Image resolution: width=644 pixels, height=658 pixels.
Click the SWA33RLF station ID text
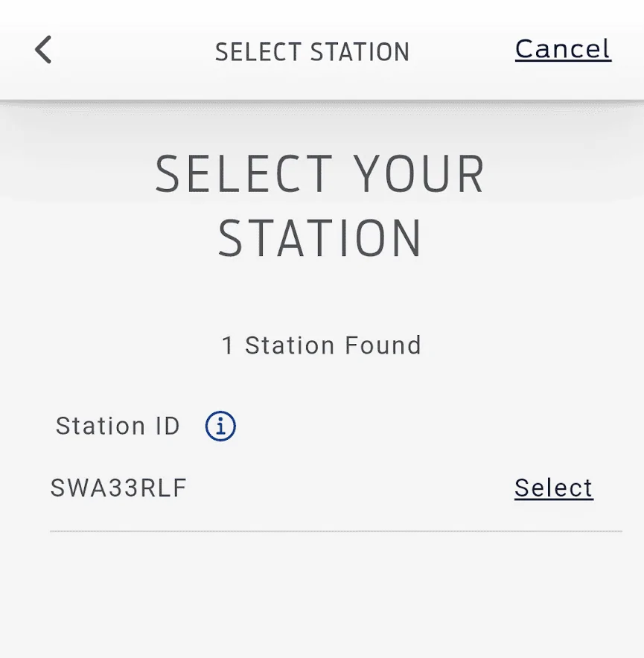coord(118,488)
